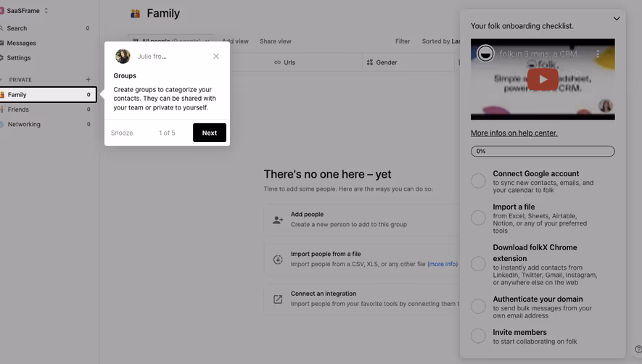
Task: Check Authenticate your domain item
Action: pos(478,306)
